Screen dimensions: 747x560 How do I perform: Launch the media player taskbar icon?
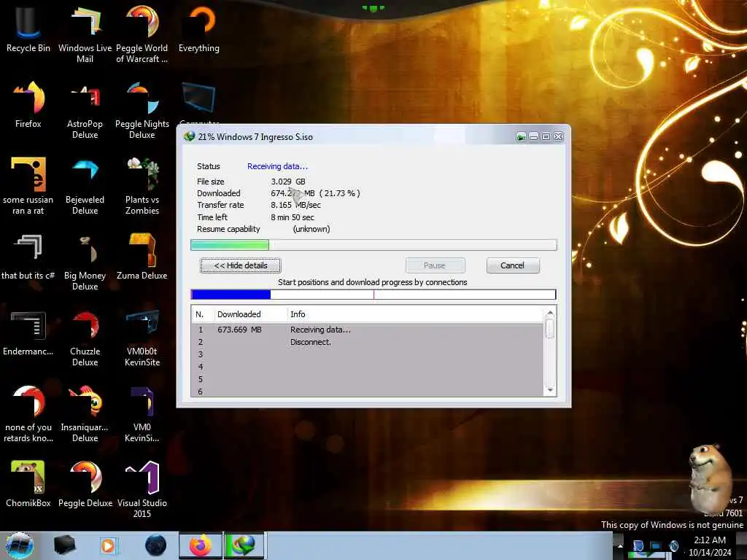[108, 545]
